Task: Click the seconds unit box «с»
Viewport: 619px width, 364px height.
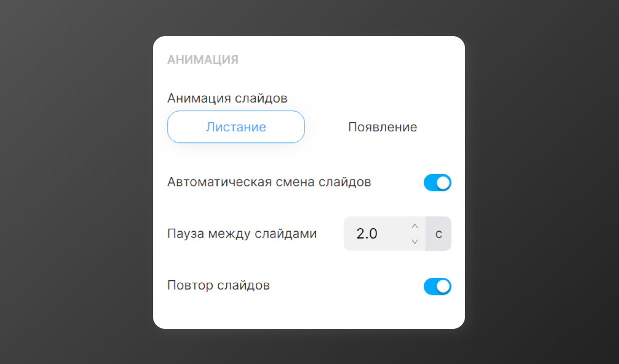Action: [x=438, y=234]
